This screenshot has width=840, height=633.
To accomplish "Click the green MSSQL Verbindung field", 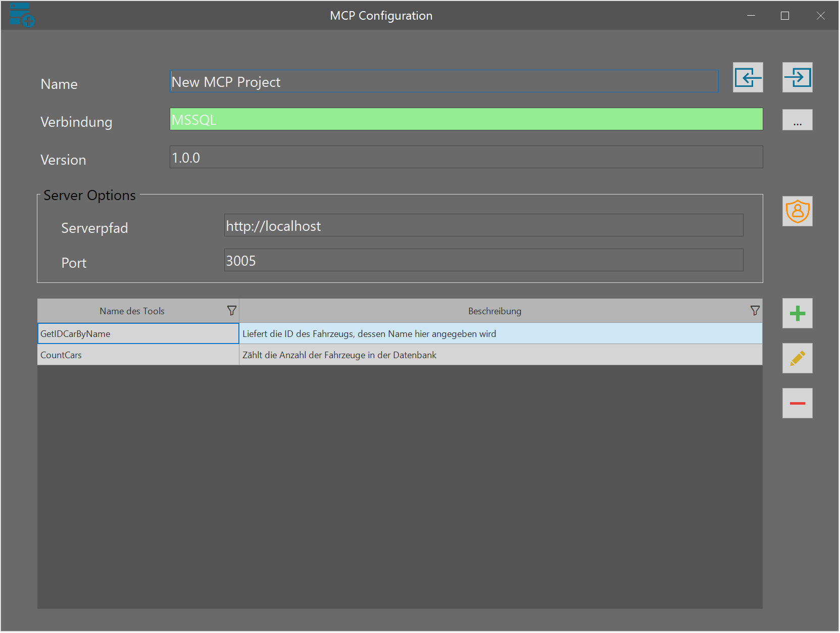I will [x=466, y=119].
